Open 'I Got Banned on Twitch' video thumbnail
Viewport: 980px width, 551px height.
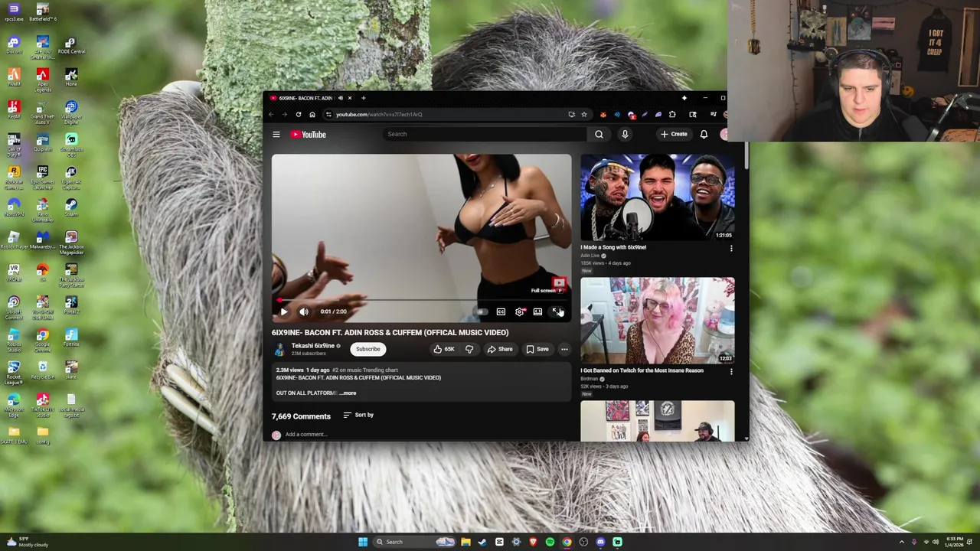click(658, 321)
